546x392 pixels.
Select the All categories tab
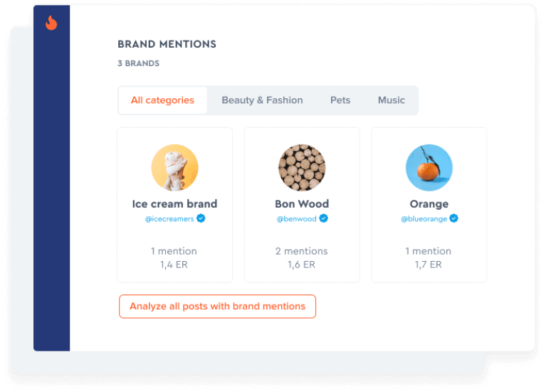point(162,100)
